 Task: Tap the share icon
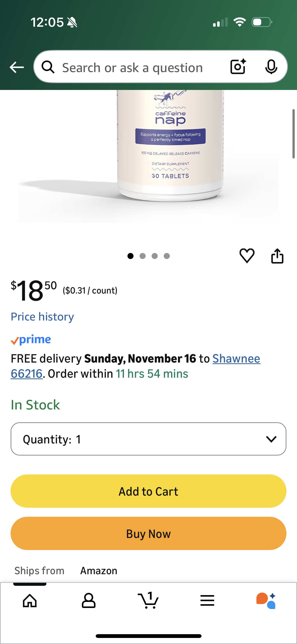[277, 256]
